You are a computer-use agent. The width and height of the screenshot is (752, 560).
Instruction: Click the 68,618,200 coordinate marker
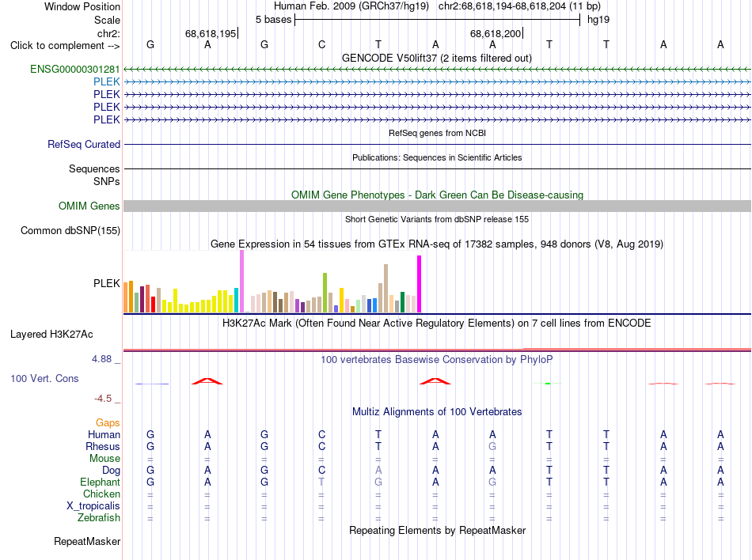496,33
